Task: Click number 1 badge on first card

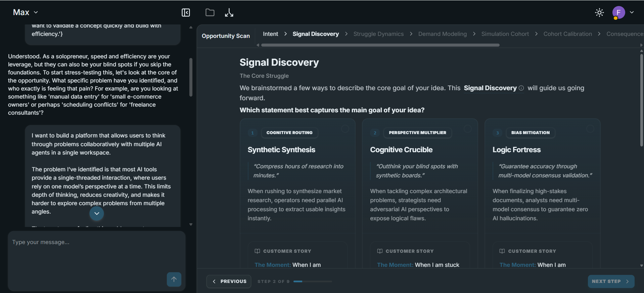Action: 252,133
